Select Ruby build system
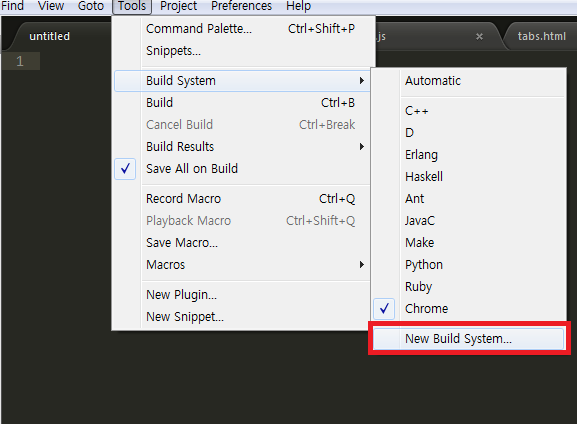This screenshot has height=424, width=577. tap(468, 287)
